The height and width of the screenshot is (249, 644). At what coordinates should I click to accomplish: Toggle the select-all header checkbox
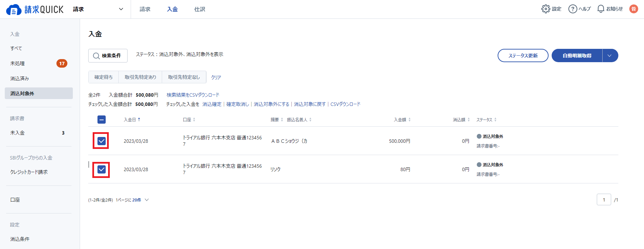point(102,120)
